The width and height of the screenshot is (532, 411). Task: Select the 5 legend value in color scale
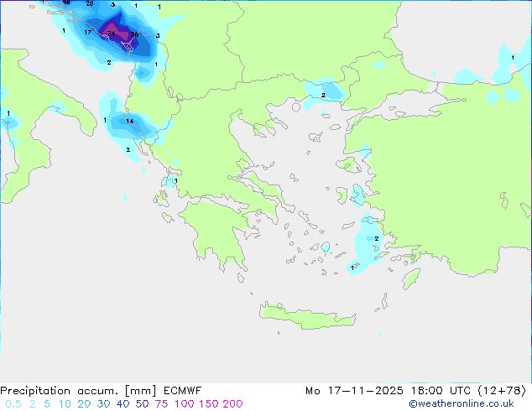click(47, 404)
